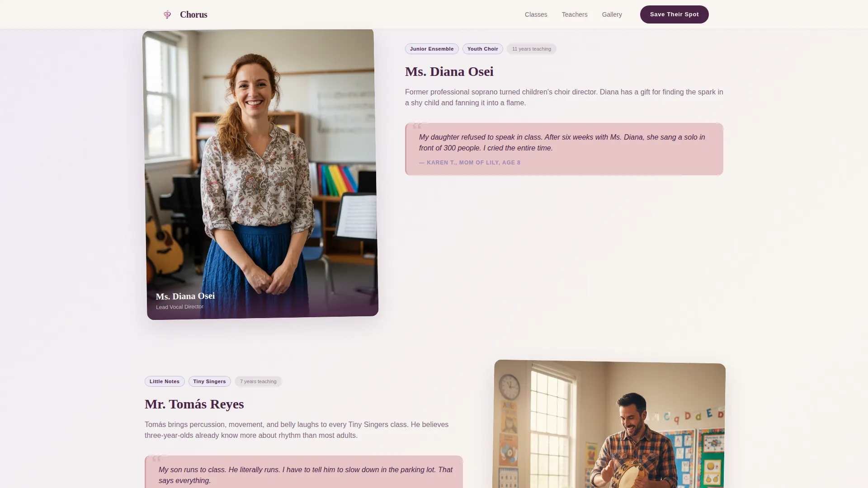The image size is (868, 488).
Task: Click Tomás's percussion bio paragraph
Action: tap(297, 430)
